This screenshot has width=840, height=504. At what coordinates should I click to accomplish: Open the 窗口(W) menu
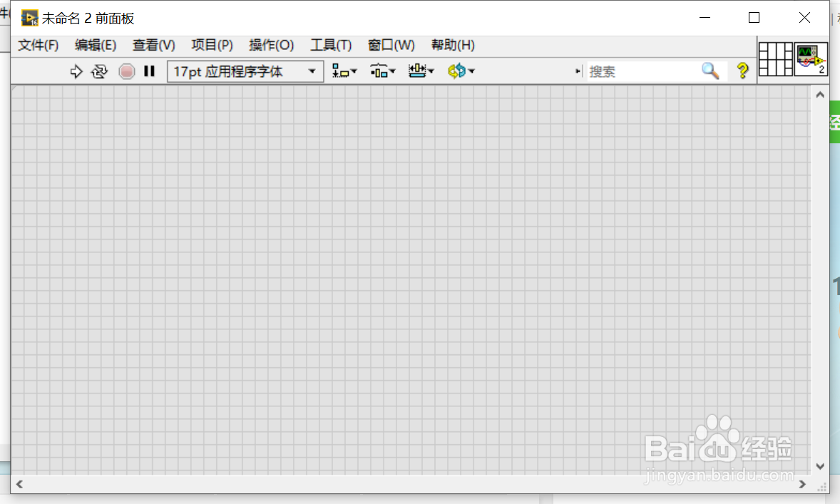coord(391,45)
